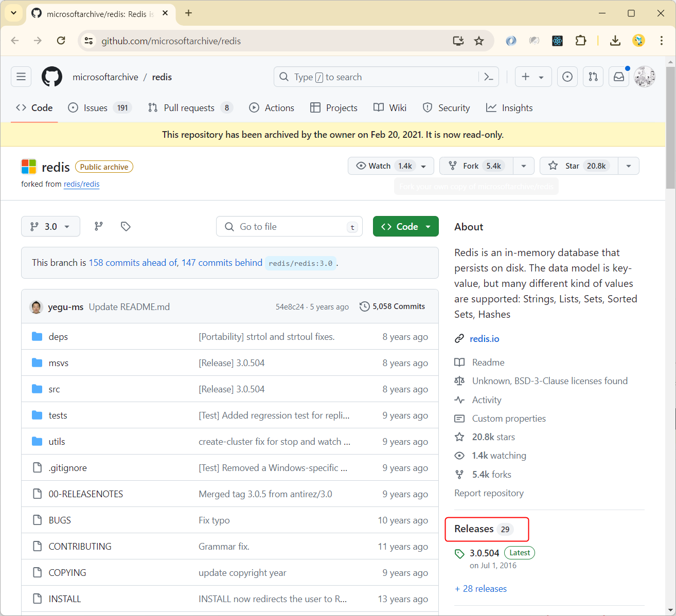
Task: Expand the Fork options dropdown arrow
Action: [x=524, y=166]
